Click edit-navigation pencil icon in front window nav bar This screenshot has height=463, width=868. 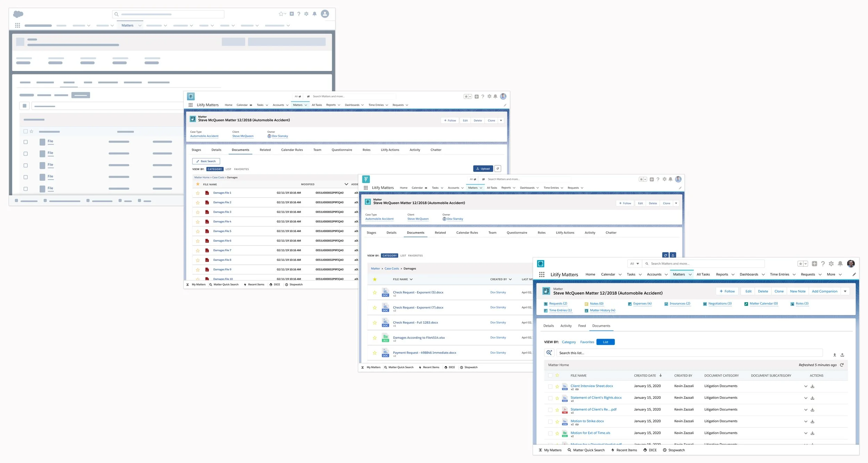click(854, 274)
